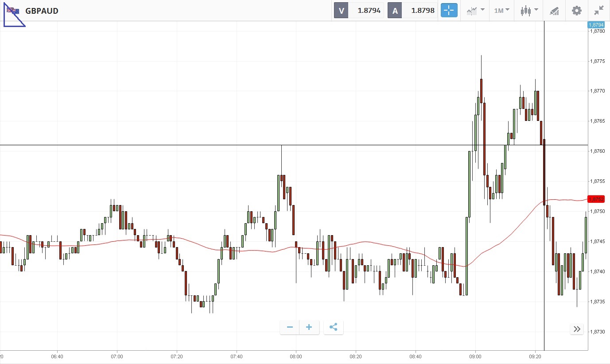This screenshot has width=610, height=364.
Task: Click the blue current price tag 1,8794
Action: click(596, 25)
